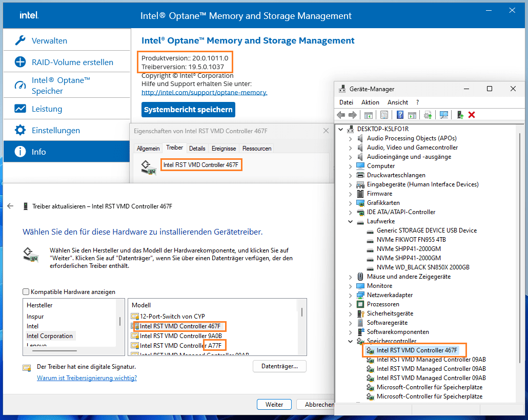Click the blue Help question mark toolbar icon

tap(400, 115)
